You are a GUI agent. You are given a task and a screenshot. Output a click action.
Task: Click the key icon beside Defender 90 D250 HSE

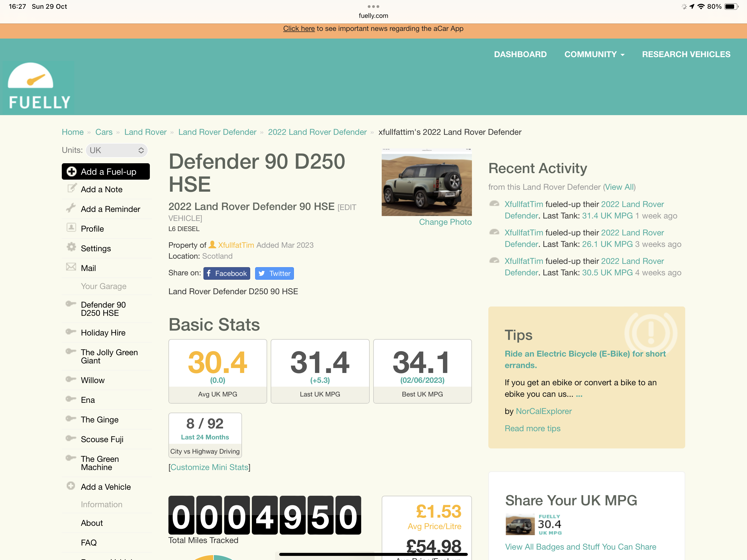click(71, 304)
